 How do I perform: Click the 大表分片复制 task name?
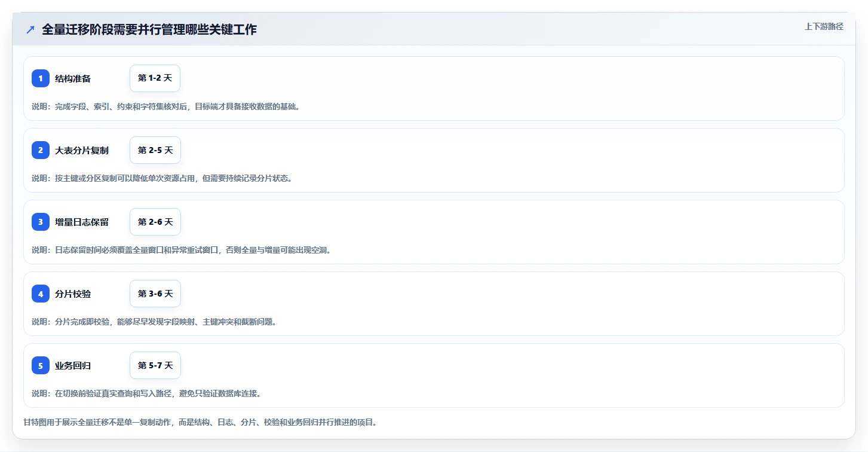coord(82,150)
